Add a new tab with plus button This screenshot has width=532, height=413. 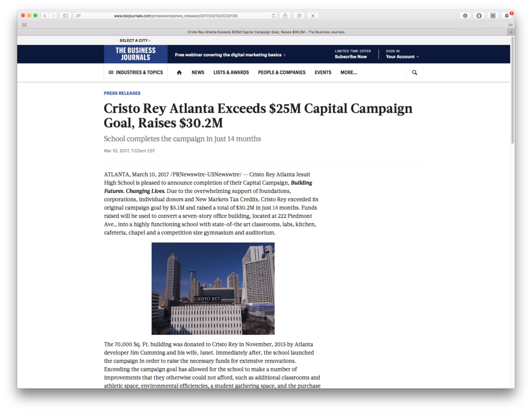tap(511, 32)
